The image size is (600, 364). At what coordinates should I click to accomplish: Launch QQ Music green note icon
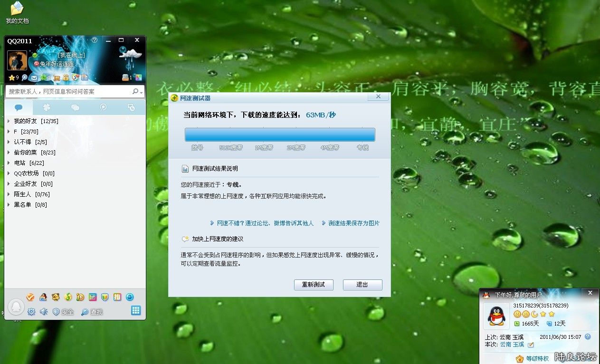pyautogui.click(x=68, y=297)
